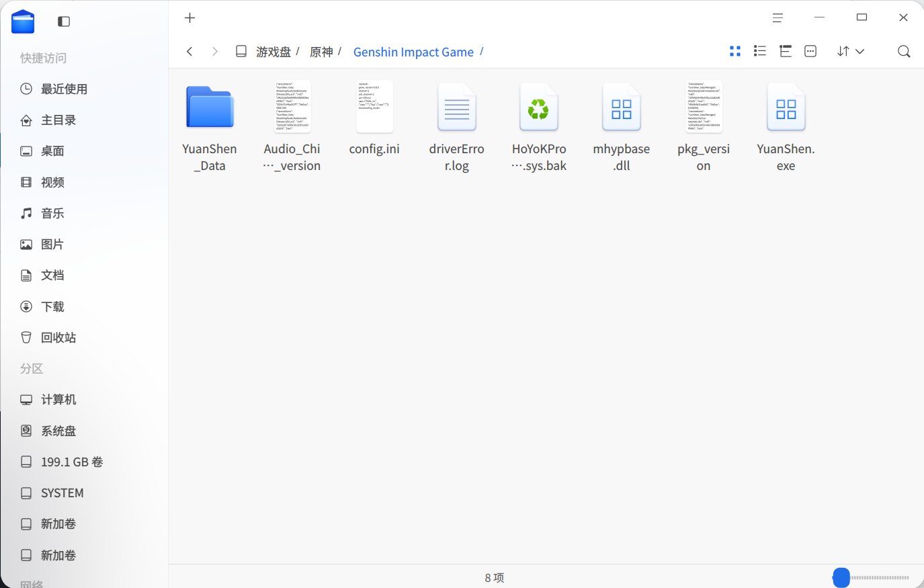Open the search tool

904,52
